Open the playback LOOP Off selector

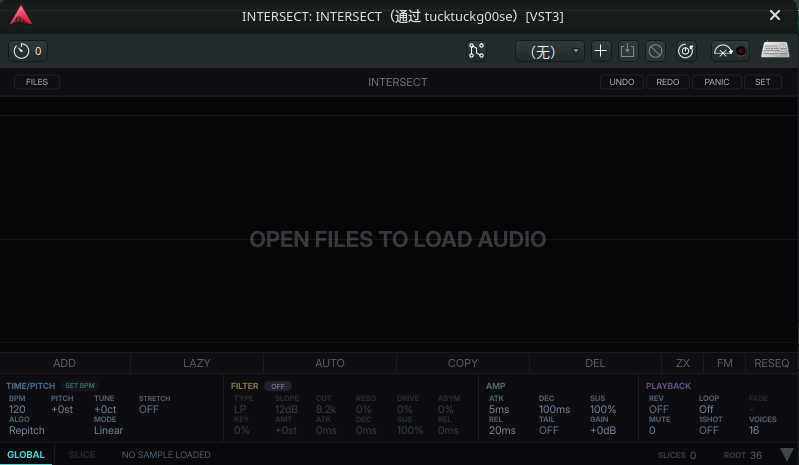point(706,409)
